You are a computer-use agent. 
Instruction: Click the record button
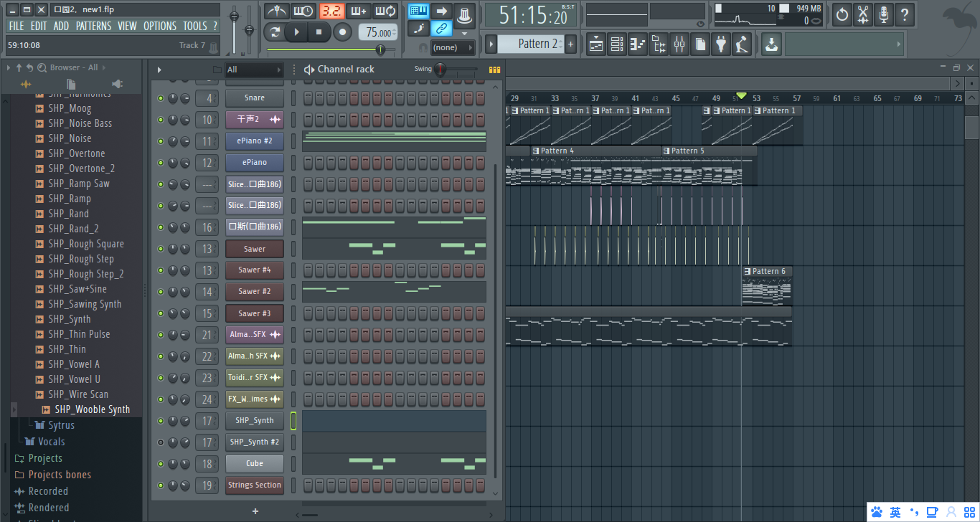coord(342,32)
